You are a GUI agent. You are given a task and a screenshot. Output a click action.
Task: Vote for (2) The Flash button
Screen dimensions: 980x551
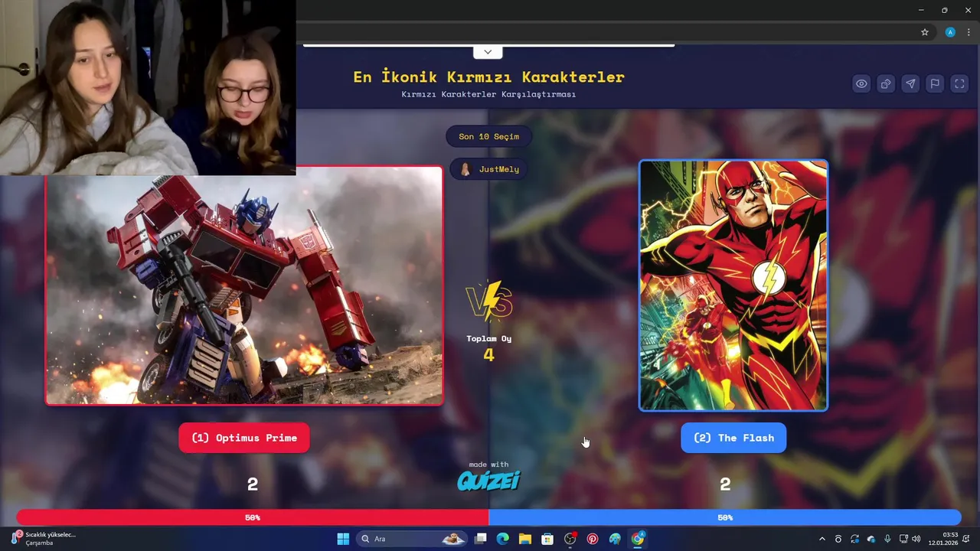[x=733, y=438]
